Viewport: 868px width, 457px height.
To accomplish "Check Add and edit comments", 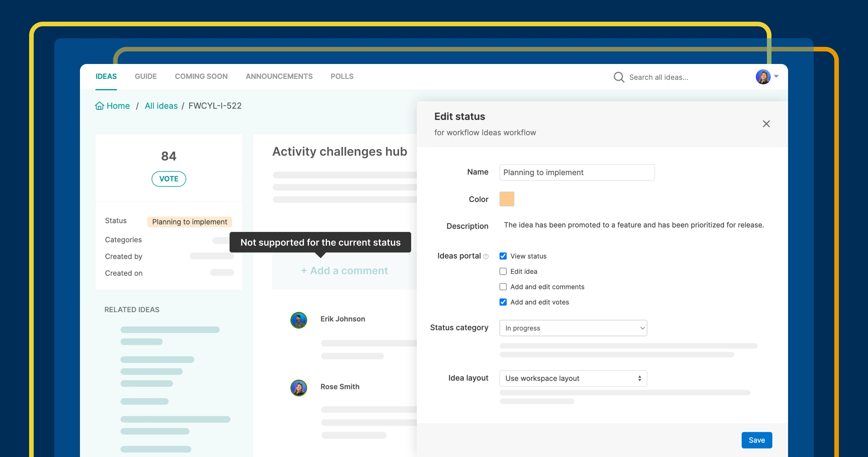I will [503, 286].
